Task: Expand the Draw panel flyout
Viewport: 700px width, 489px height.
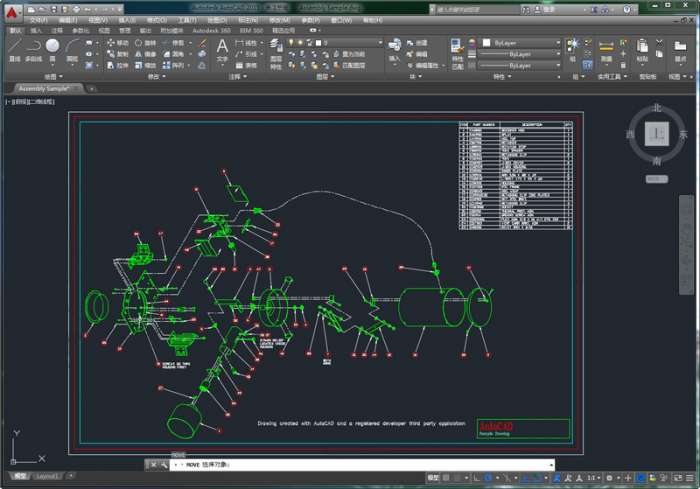Action: (x=54, y=77)
